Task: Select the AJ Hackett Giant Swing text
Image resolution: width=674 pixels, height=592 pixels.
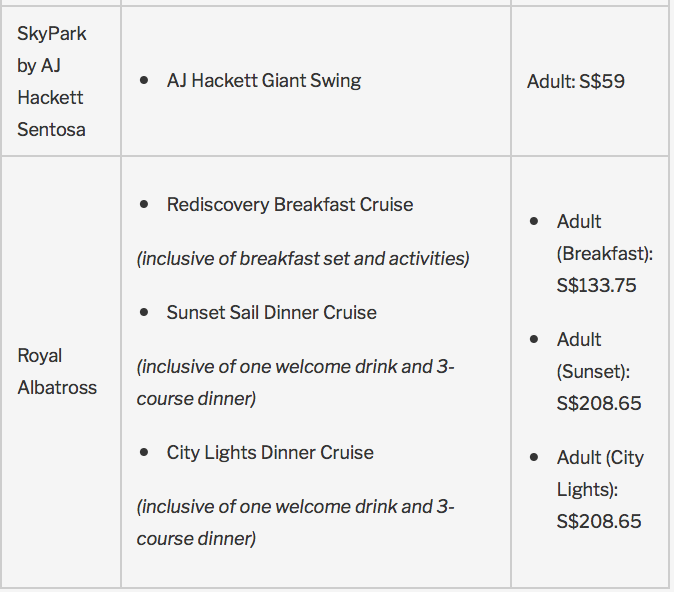Action: coord(264,81)
